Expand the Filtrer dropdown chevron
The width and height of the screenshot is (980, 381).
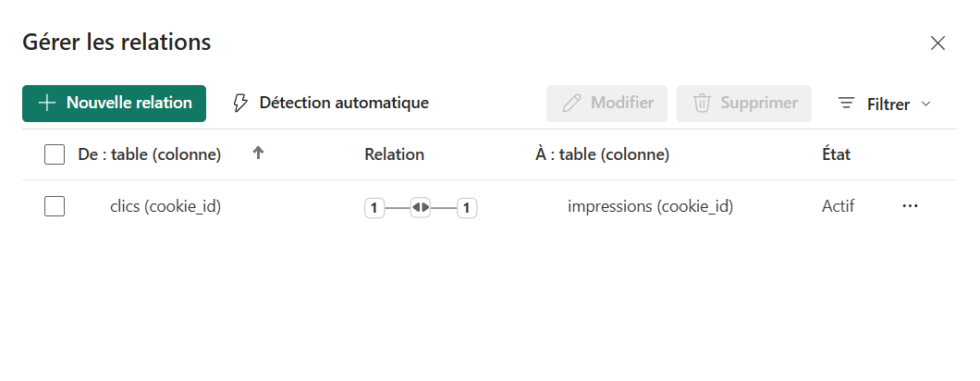(925, 104)
